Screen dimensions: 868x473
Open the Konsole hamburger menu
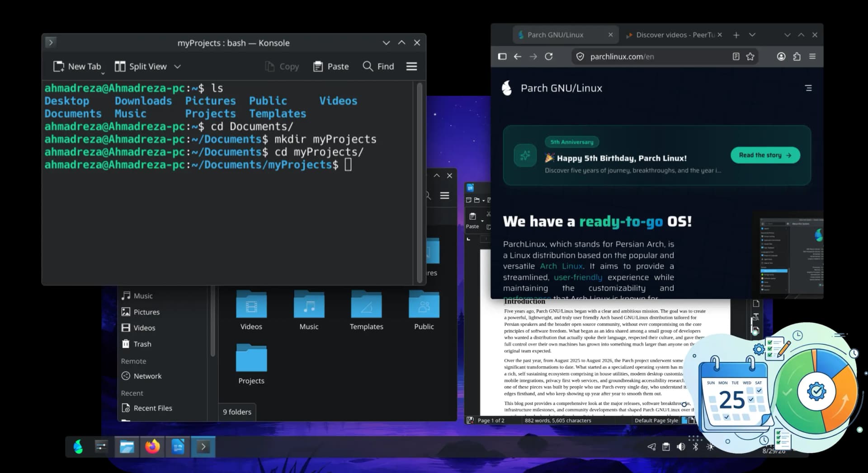411,66
